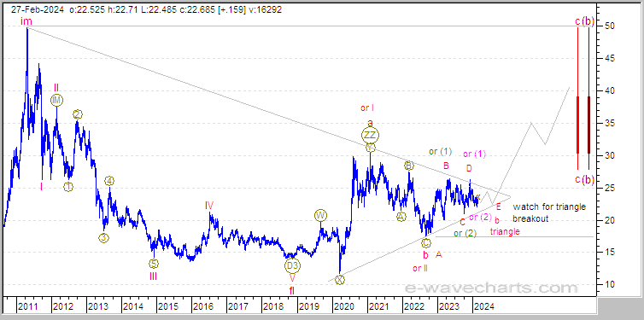This screenshot has height=320, width=644.
Task: Click the green 'or (2)' label
Action: pyautogui.click(x=465, y=234)
